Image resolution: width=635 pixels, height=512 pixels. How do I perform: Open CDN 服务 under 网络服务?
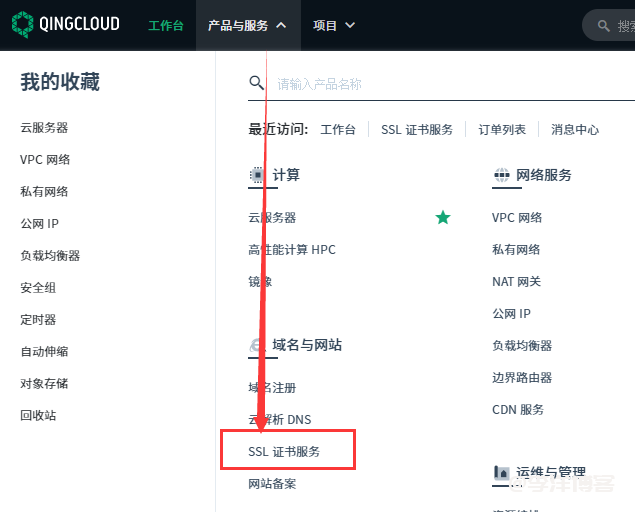pos(518,410)
